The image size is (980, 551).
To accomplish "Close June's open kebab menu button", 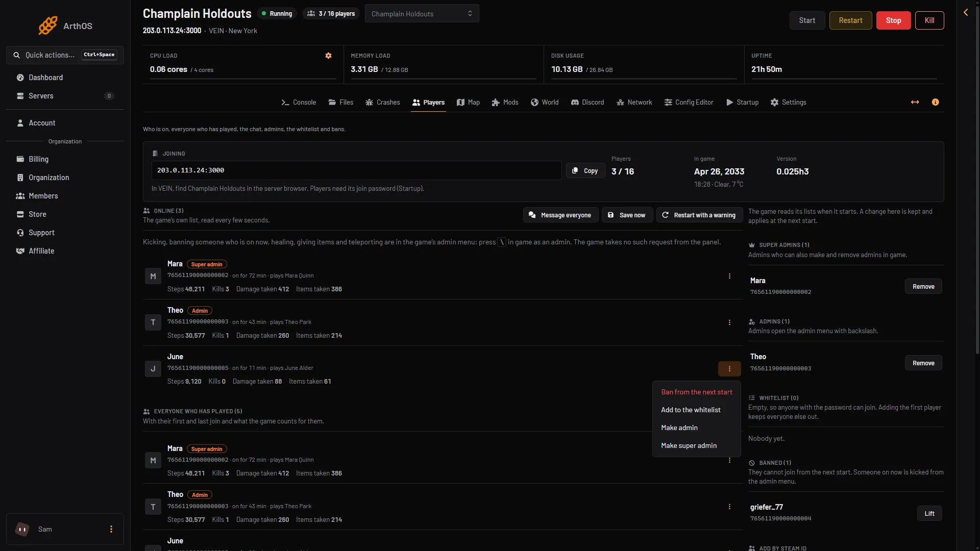I will coord(729,369).
